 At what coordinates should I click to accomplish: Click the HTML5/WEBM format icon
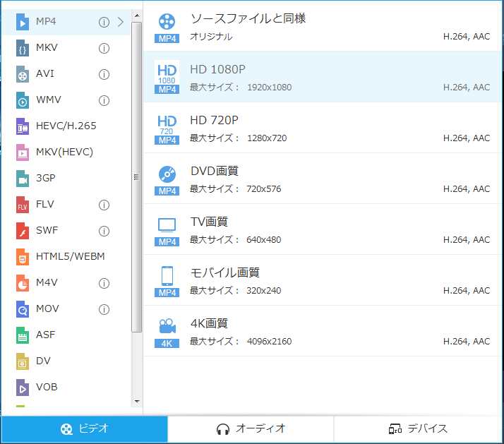[x=23, y=257]
